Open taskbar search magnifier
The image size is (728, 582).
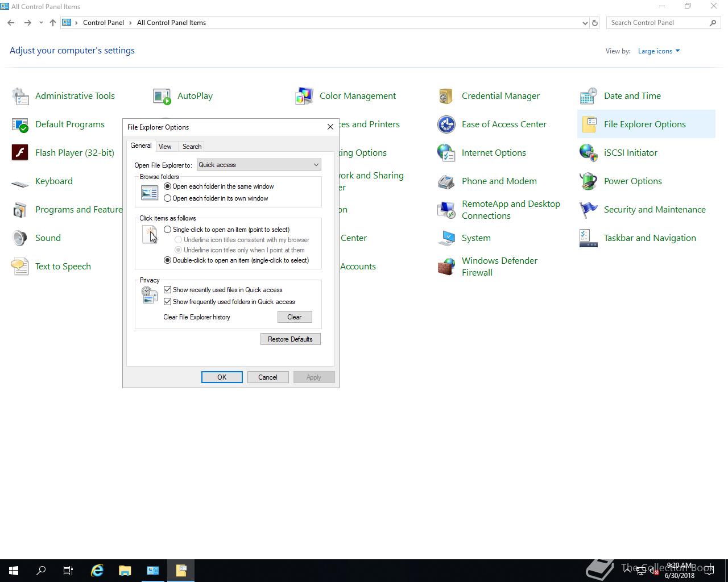coord(41,571)
